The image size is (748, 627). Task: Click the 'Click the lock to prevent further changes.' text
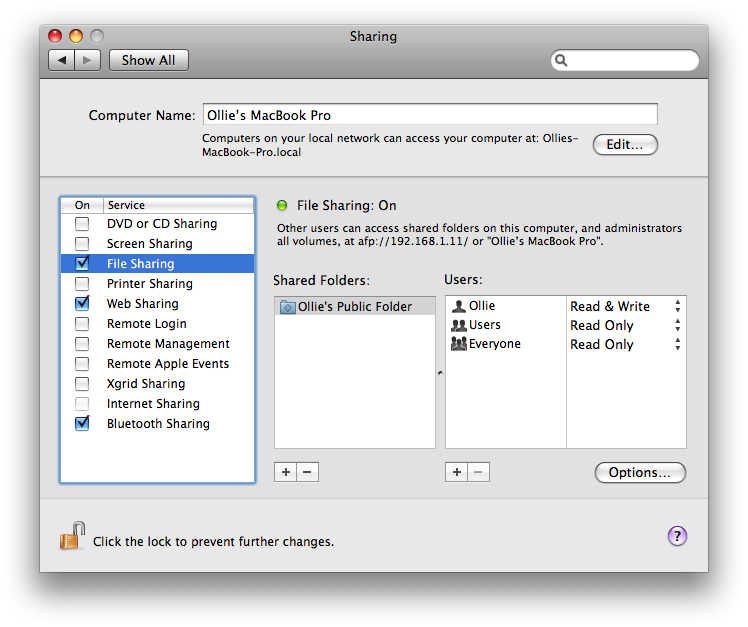[x=213, y=542]
